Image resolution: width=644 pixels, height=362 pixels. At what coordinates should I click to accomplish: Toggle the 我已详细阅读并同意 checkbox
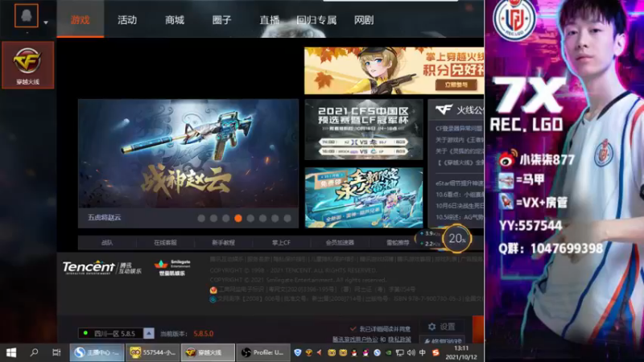pyautogui.click(x=353, y=329)
